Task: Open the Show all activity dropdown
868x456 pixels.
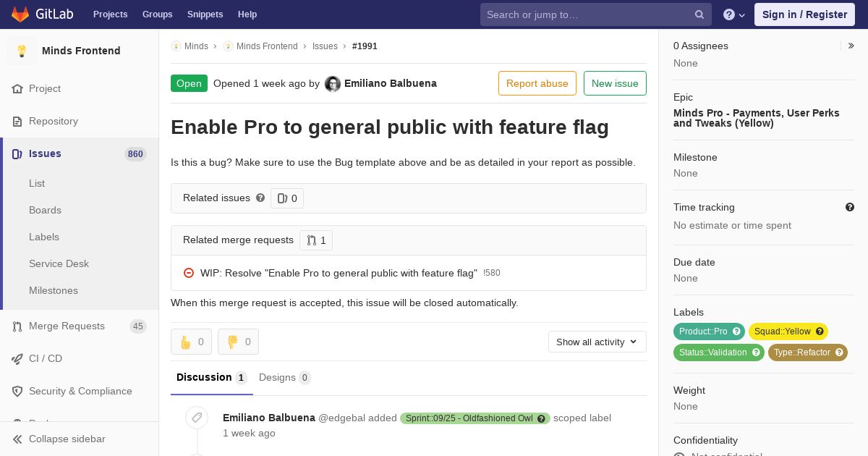Action: click(597, 342)
